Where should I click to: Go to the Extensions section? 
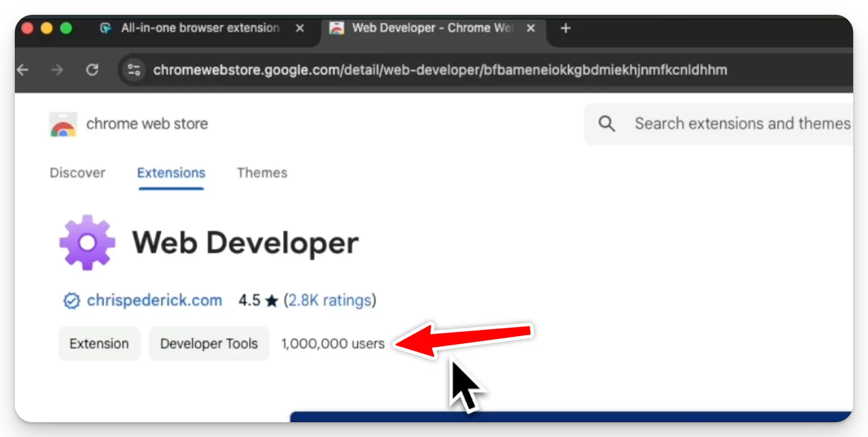[171, 173]
